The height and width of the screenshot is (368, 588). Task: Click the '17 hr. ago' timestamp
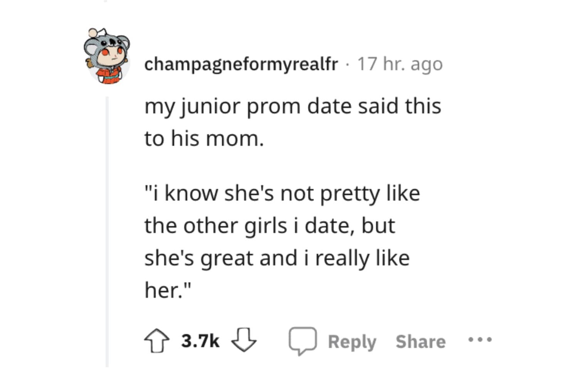pyautogui.click(x=400, y=64)
